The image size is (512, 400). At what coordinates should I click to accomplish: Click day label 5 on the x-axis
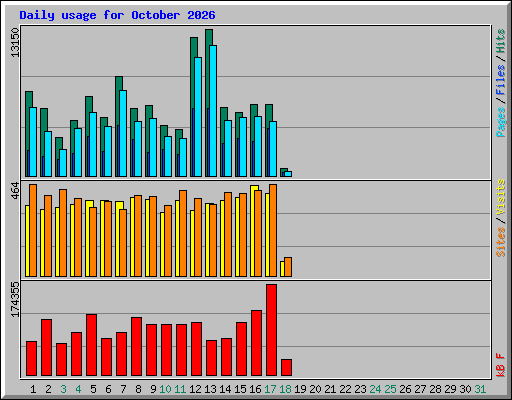(93, 389)
